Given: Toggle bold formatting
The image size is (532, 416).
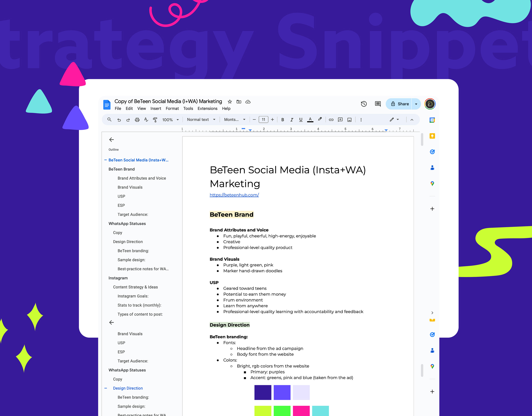Looking at the screenshot, I should pyautogui.click(x=283, y=120).
